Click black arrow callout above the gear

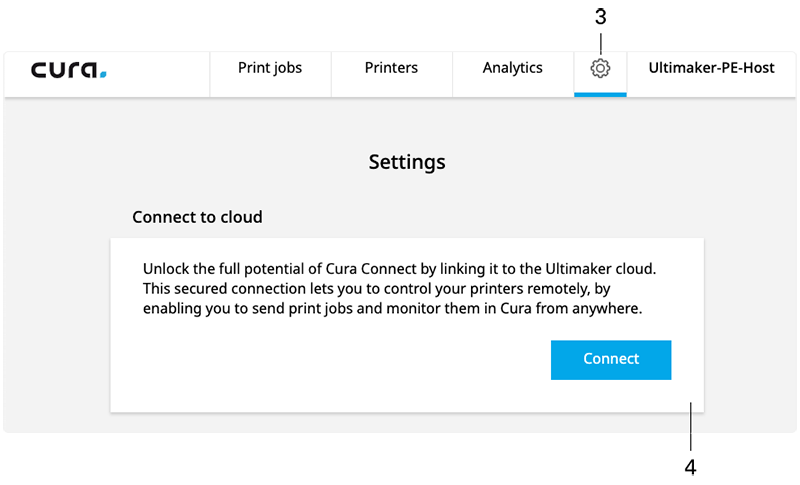pos(599,26)
